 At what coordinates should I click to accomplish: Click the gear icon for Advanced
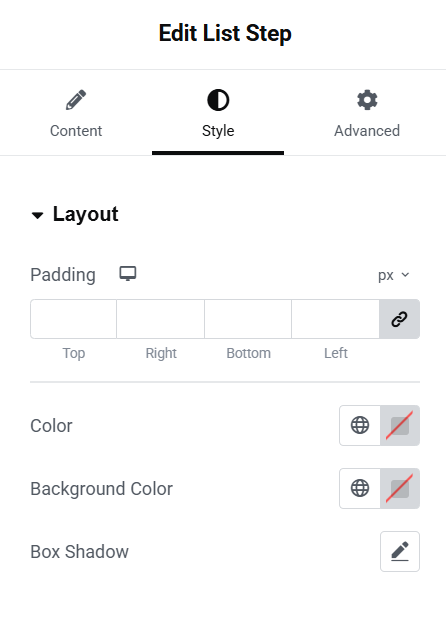(x=367, y=100)
